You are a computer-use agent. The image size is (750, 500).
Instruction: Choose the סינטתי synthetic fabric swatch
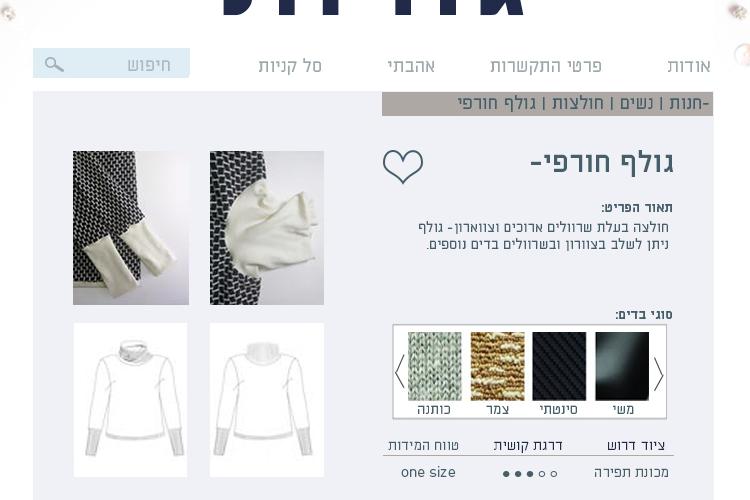coord(559,366)
